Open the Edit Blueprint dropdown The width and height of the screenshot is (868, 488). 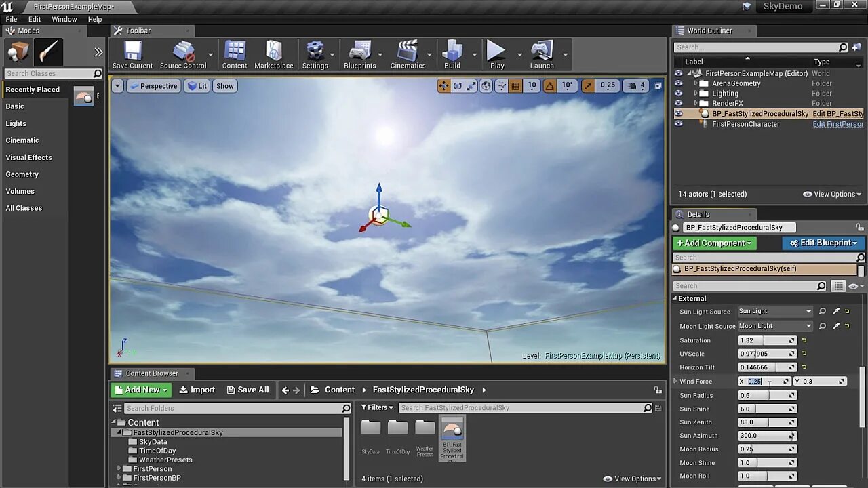(823, 243)
